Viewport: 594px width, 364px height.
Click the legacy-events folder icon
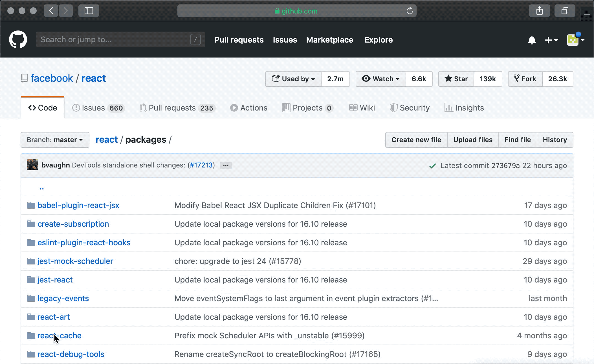click(x=31, y=298)
